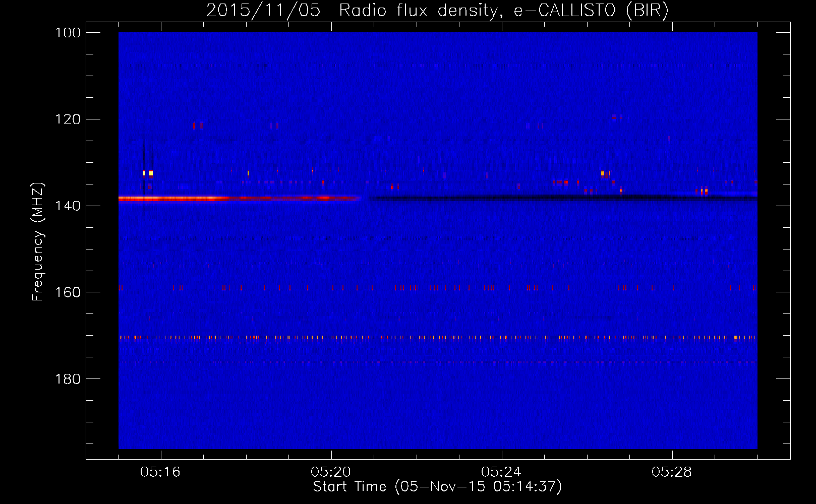Click the dotted interference line near 170 MHz
The height and width of the screenshot is (504, 816).
(438, 337)
